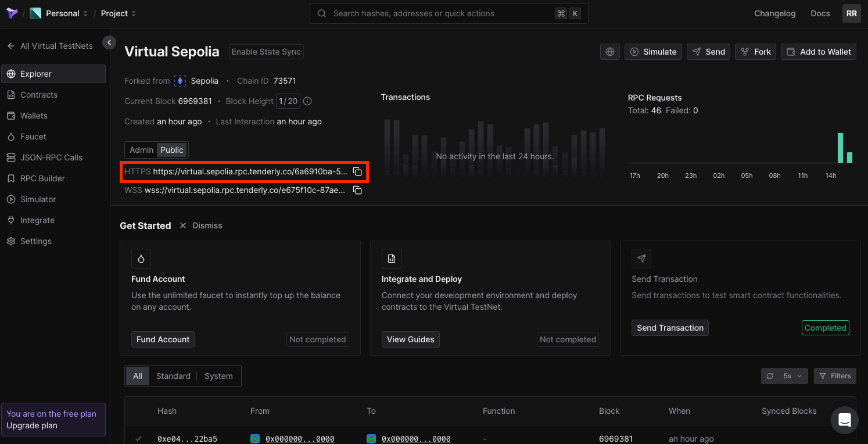The width and height of the screenshot is (868, 444).
Task: Open RPC Builder in the sidebar
Action: point(53,178)
